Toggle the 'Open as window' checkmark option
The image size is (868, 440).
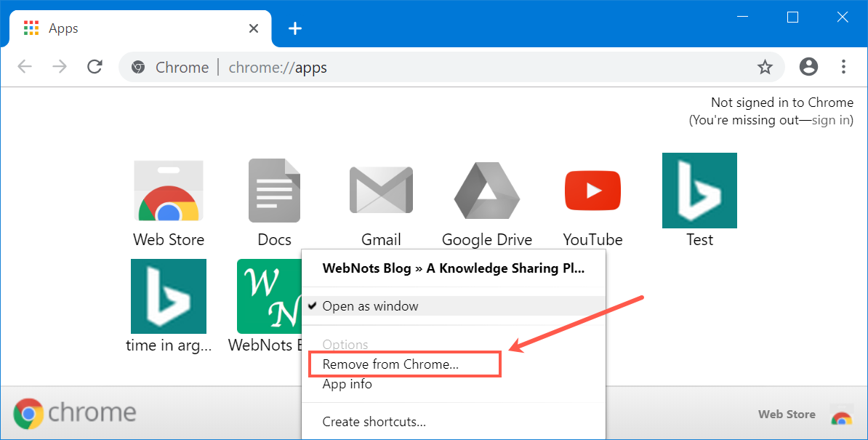pyautogui.click(x=371, y=306)
